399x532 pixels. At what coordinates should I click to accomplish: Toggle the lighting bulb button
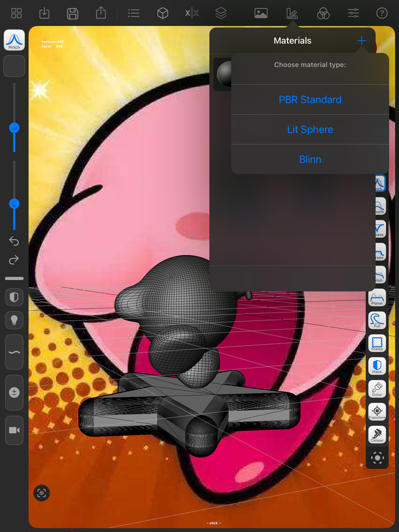coord(14,320)
